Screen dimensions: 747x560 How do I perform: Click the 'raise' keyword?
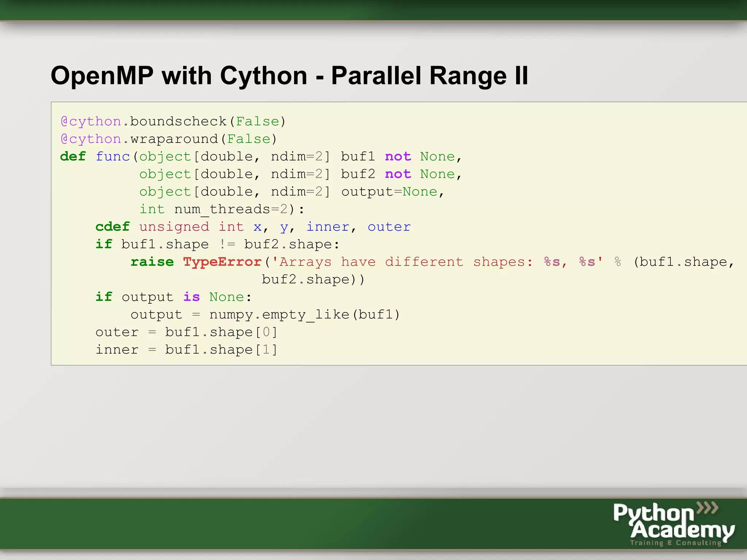(x=152, y=261)
